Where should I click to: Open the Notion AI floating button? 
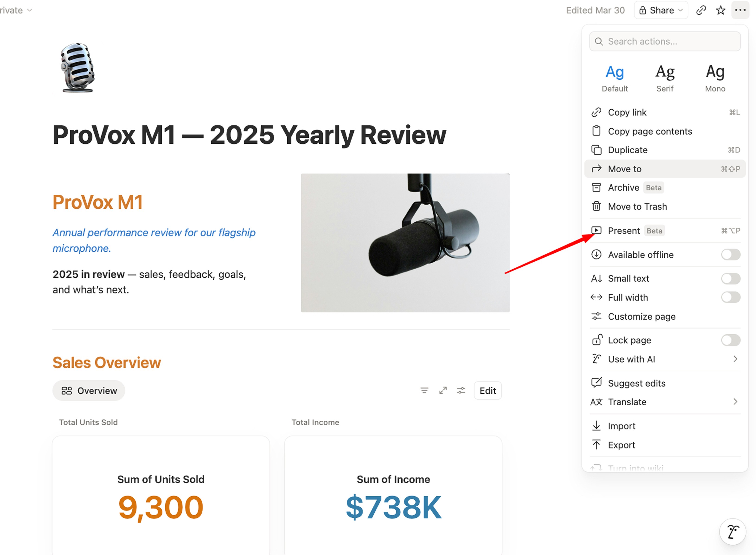[x=732, y=532]
